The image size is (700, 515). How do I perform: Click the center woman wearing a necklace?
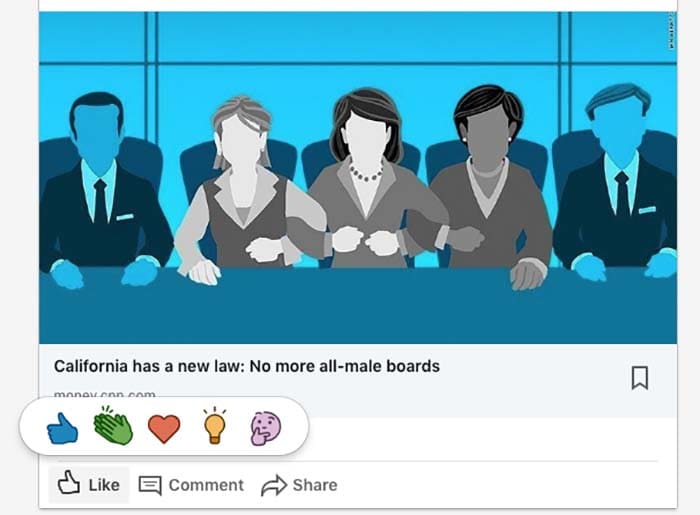[x=366, y=180]
